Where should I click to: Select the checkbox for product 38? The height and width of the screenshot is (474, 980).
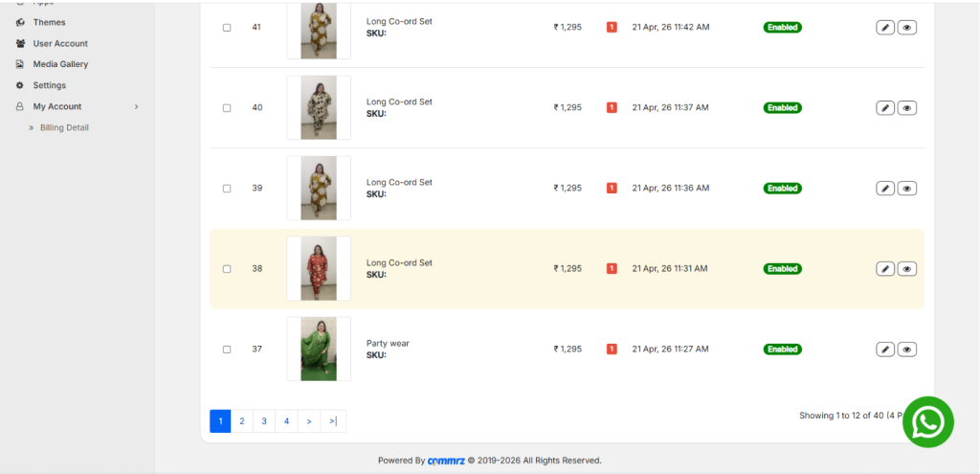tap(227, 269)
